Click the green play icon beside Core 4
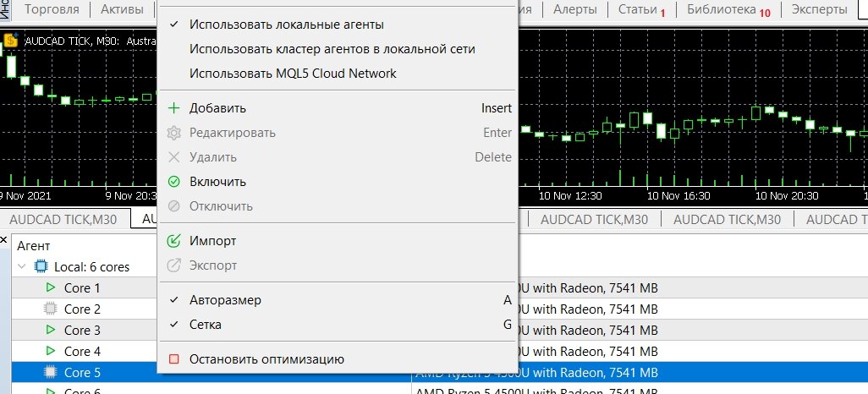Viewport: 868px width, 394px height. click(51, 351)
